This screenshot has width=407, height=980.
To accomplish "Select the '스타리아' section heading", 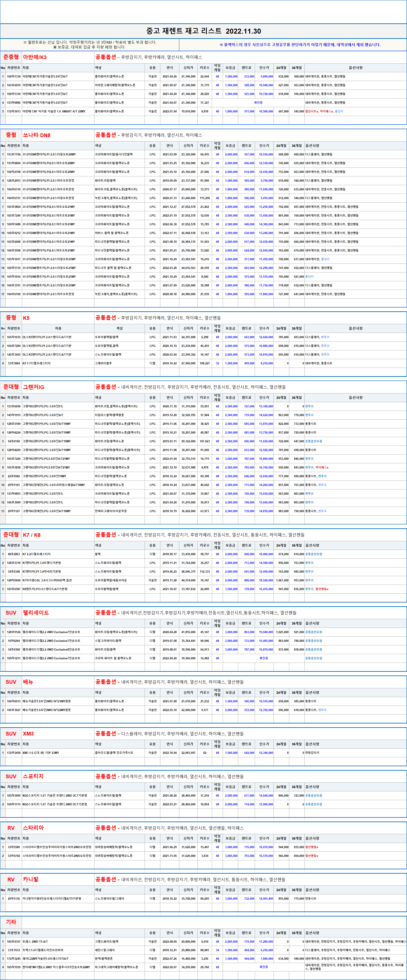I will coord(33,828).
